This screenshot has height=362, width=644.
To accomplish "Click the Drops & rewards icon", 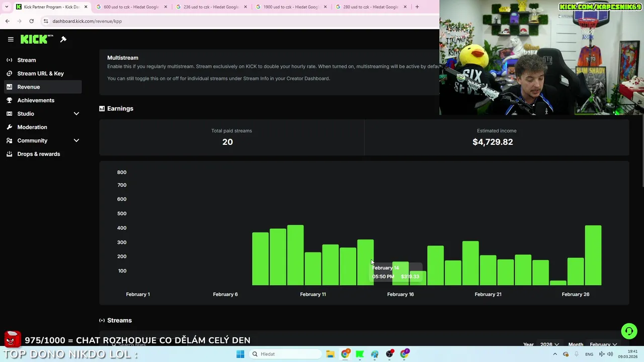I will coord(10,154).
